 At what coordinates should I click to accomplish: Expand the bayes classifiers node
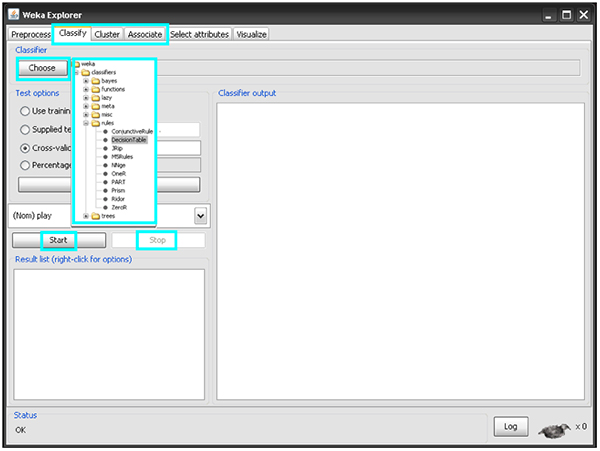click(x=86, y=81)
